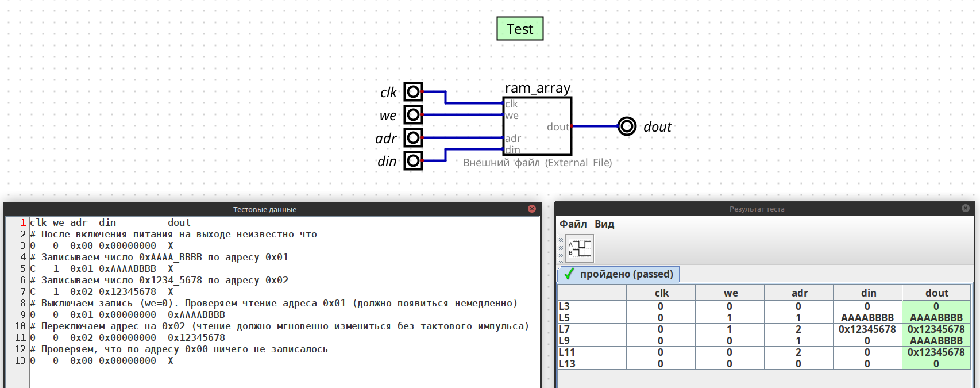Toggle the we input pin
The image size is (980, 388).
tap(413, 115)
